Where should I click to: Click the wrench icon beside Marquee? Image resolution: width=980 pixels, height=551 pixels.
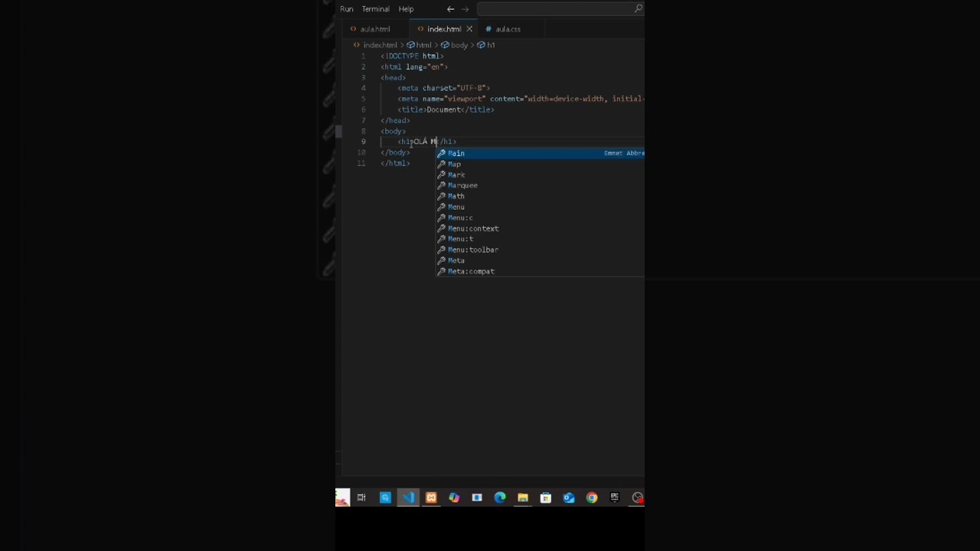coord(441,185)
